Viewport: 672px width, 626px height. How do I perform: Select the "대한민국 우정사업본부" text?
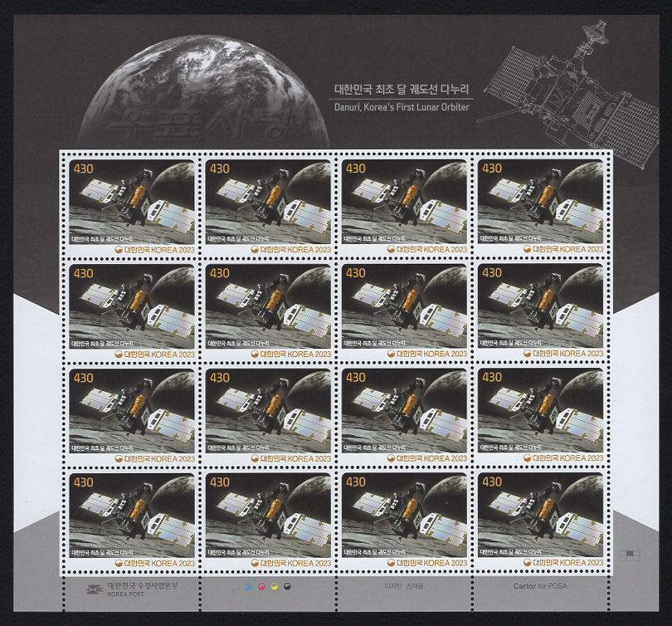[x=143, y=585]
